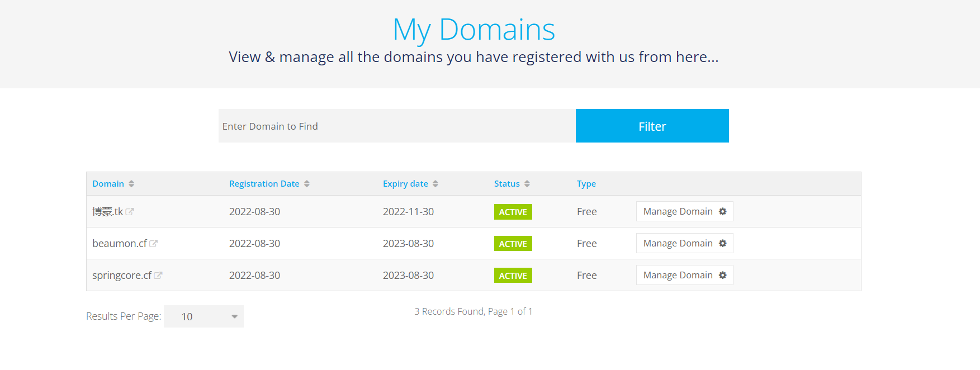This screenshot has width=980, height=370.
Task: Open the beaumon.cf domain link
Action: point(120,244)
